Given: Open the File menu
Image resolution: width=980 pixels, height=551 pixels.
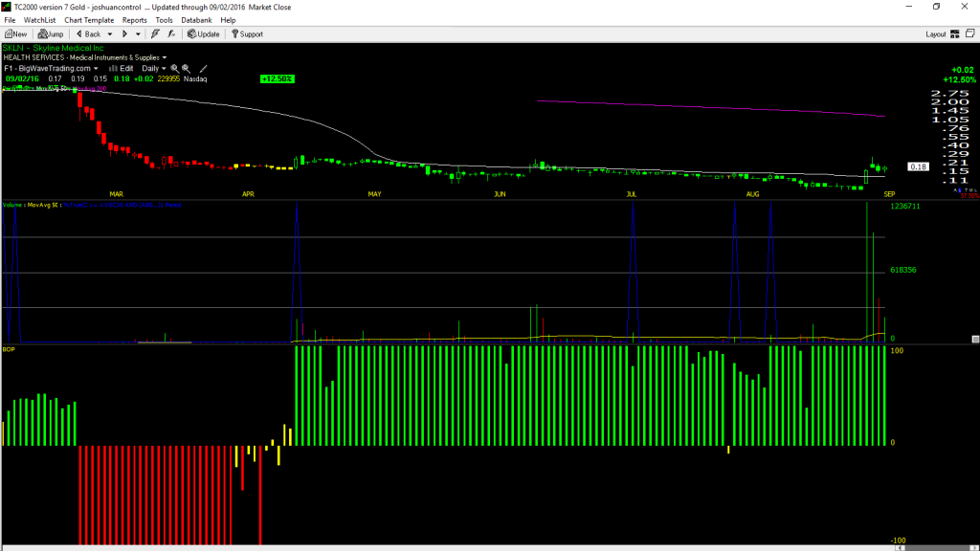Looking at the screenshot, I should tap(10, 20).
